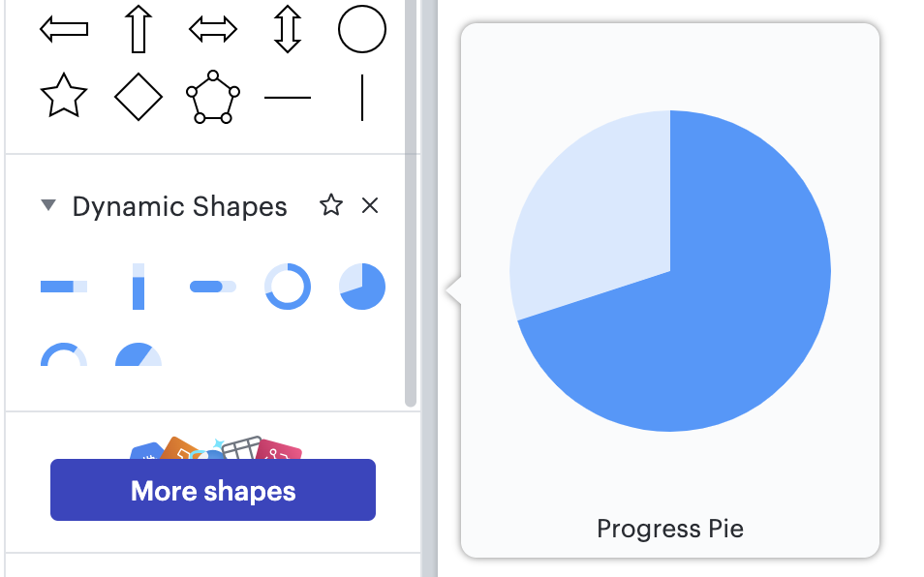Insert the vertical line shape
This screenshot has width=924, height=577.
[362, 96]
